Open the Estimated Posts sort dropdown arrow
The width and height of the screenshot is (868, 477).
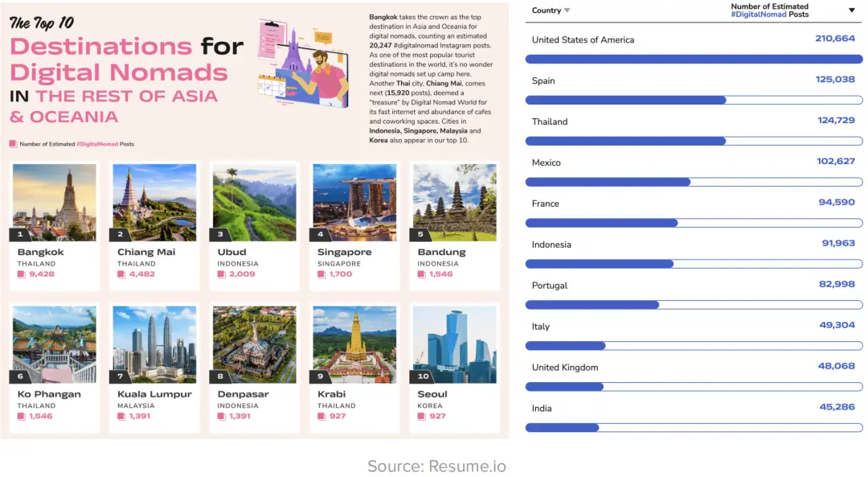[851, 10]
